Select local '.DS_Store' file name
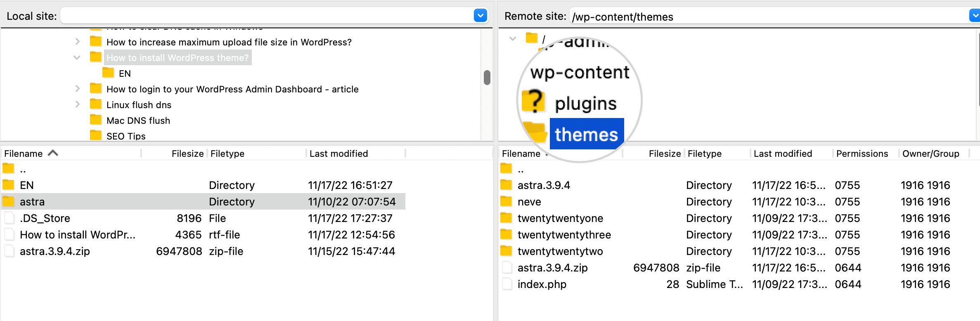980x321 pixels. point(45,218)
